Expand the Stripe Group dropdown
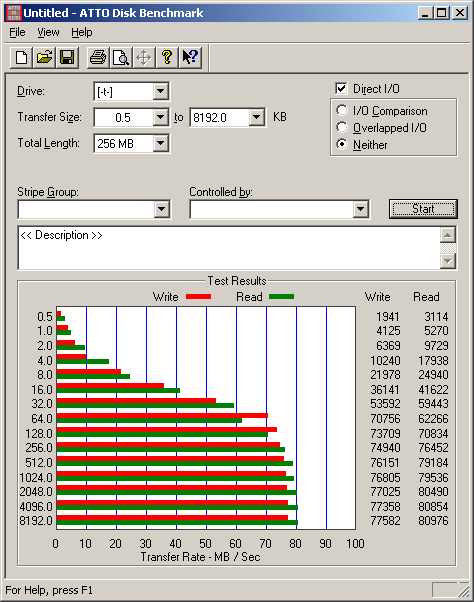 [162, 209]
